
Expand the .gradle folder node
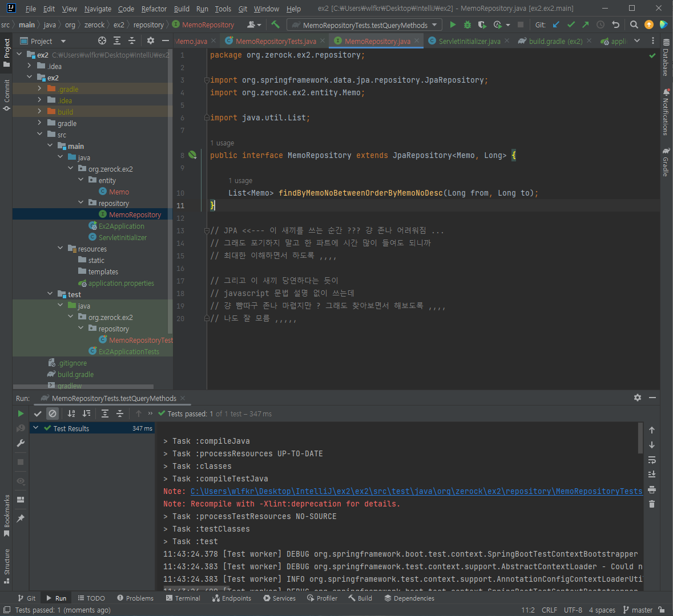point(39,89)
